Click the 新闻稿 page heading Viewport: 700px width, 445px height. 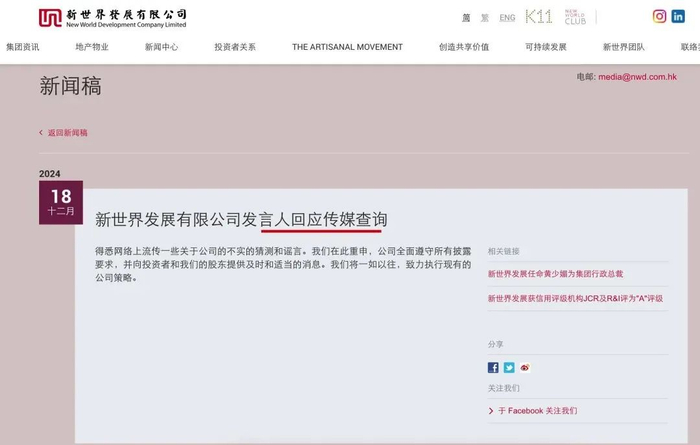pyautogui.click(x=70, y=86)
